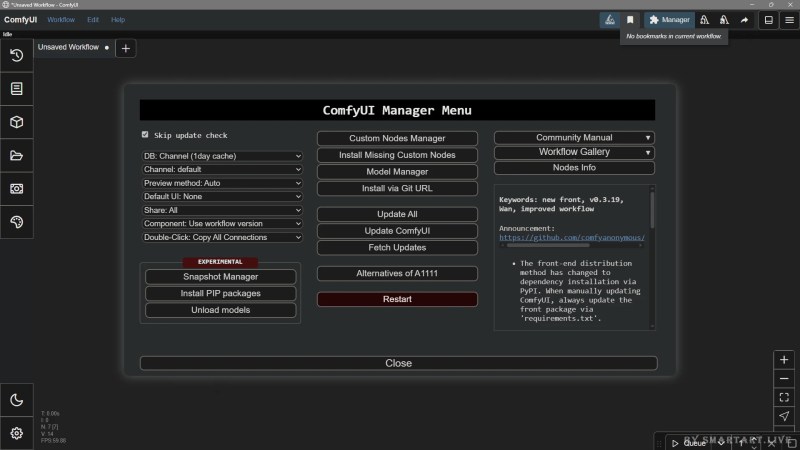Open the Default UI: None dropdown
The height and width of the screenshot is (450, 800).
point(222,196)
